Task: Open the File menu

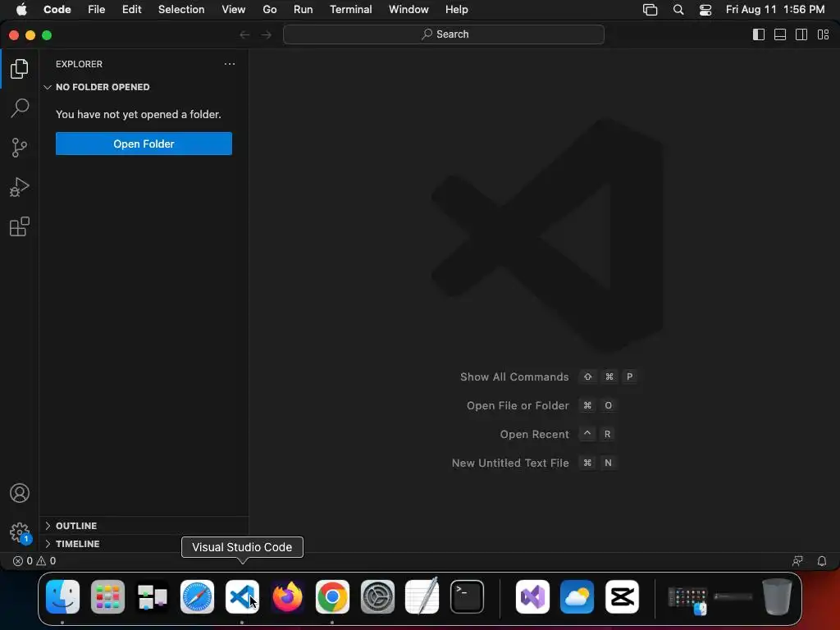Action: tap(97, 10)
